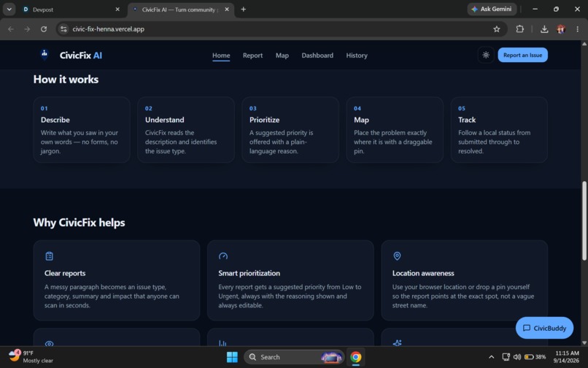Select the Describe step card heading
The height and width of the screenshot is (368, 588).
point(55,120)
